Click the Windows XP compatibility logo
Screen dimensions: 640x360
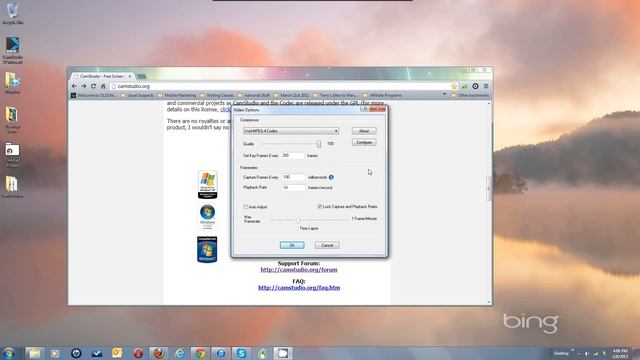pos(207,184)
